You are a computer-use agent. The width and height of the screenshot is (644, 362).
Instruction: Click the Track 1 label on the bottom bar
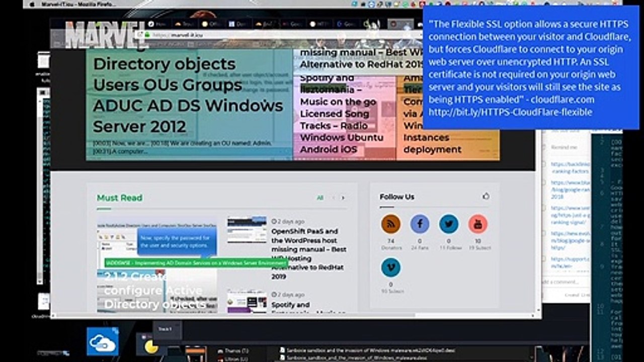pyautogui.click(x=165, y=329)
